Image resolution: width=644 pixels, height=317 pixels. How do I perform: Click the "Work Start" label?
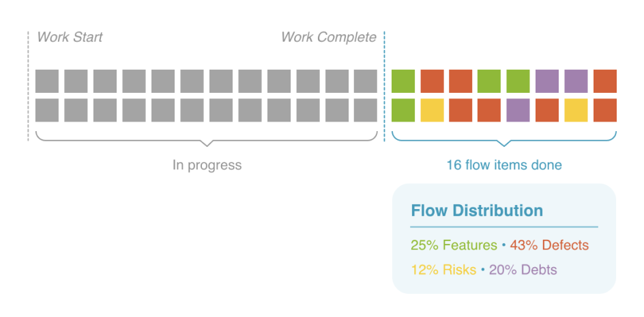70,37
